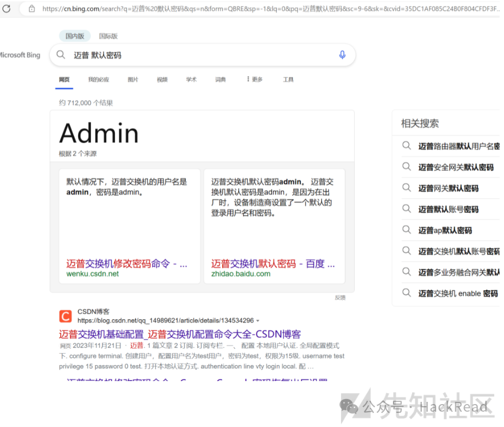Open related search 迈普多业务融合网关默认
Image resolution: width=504 pixels, height=427 pixels.
pyautogui.click(x=459, y=273)
